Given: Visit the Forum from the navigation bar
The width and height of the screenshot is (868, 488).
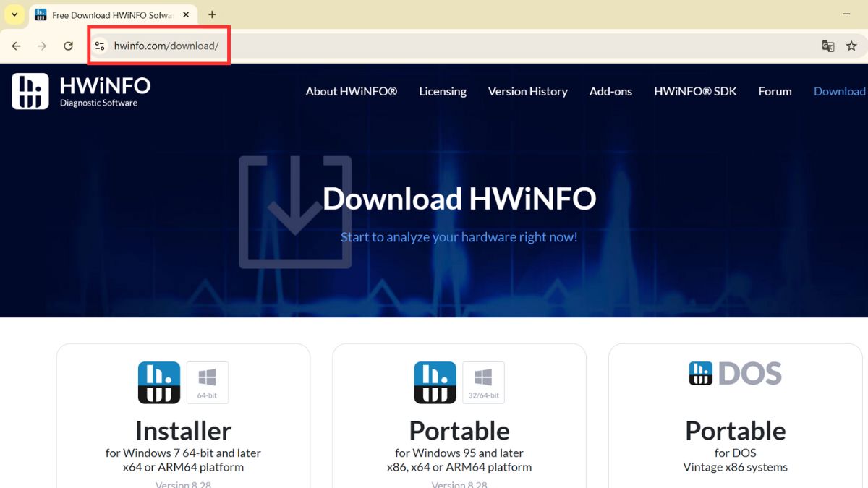Looking at the screenshot, I should tap(775, 91).
